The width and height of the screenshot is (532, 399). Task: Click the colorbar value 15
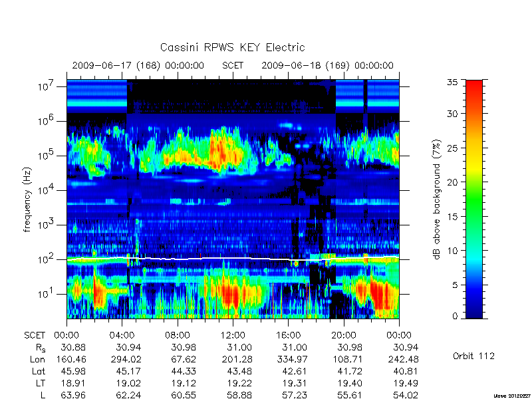coord(452,216)
